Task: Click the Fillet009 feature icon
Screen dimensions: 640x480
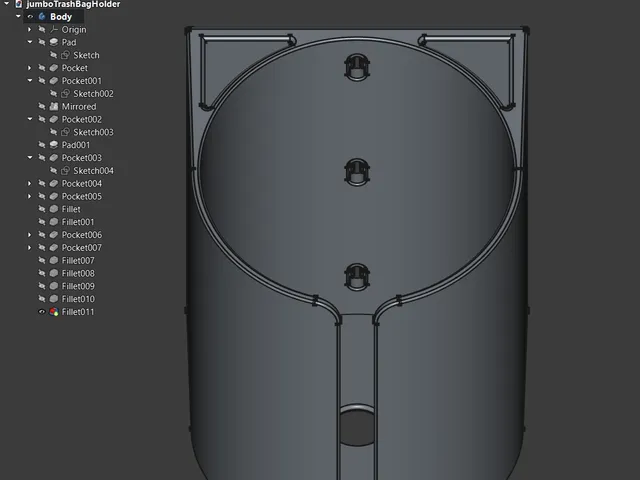Action: (x=54, y=286)
